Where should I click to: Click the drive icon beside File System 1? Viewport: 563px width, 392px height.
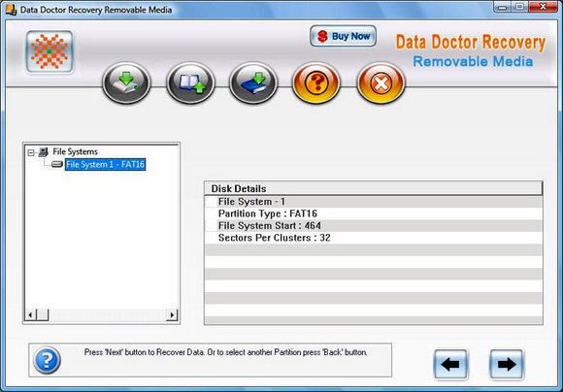click(57, 164)
